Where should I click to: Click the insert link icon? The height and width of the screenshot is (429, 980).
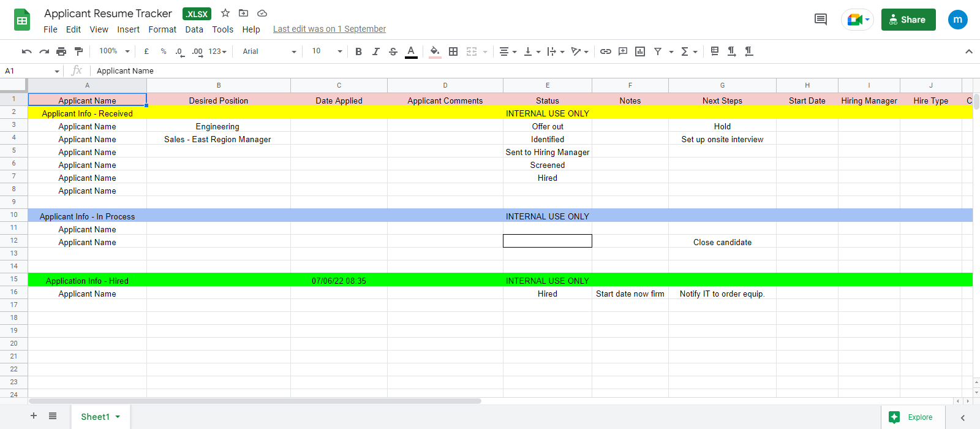(x=605, y=51)
